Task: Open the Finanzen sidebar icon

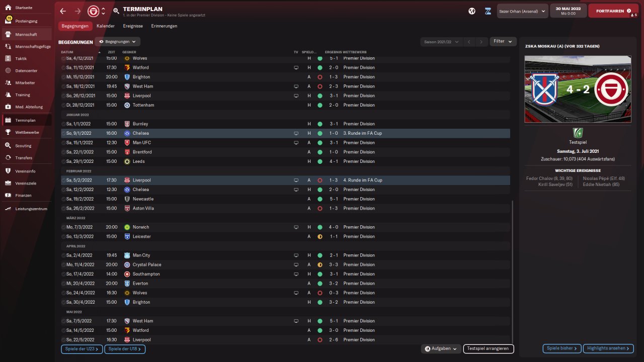Action: 8,195
